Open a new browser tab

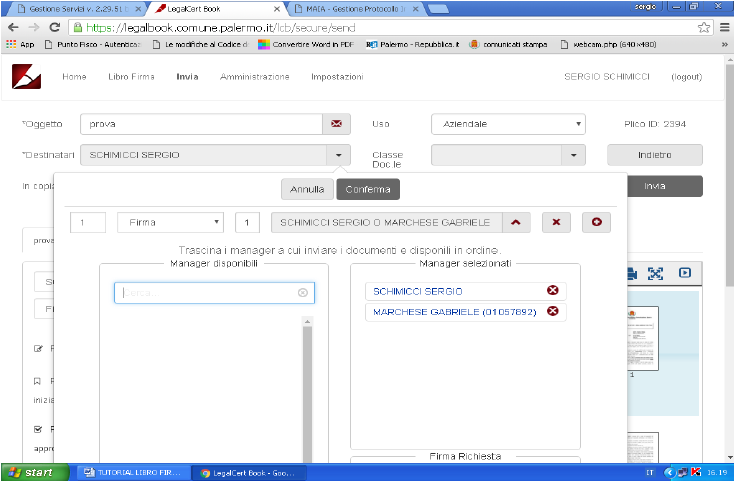(x=438, y=9)
